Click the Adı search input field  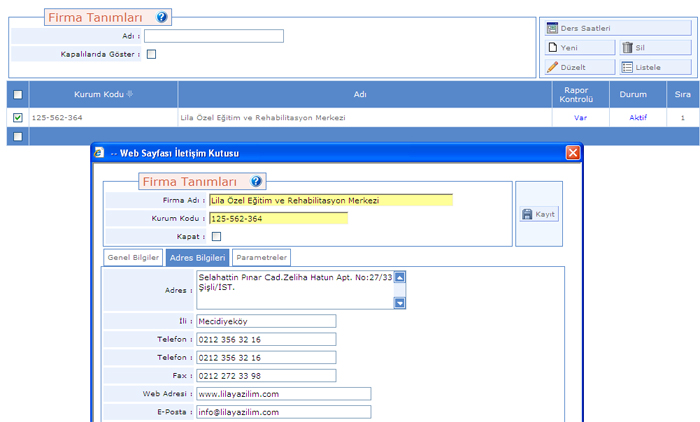click(214, 36)
